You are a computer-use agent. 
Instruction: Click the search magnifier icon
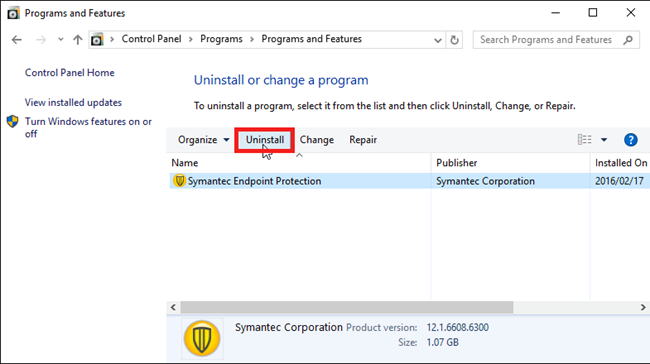pyautogui.click(x=628, y=40)
